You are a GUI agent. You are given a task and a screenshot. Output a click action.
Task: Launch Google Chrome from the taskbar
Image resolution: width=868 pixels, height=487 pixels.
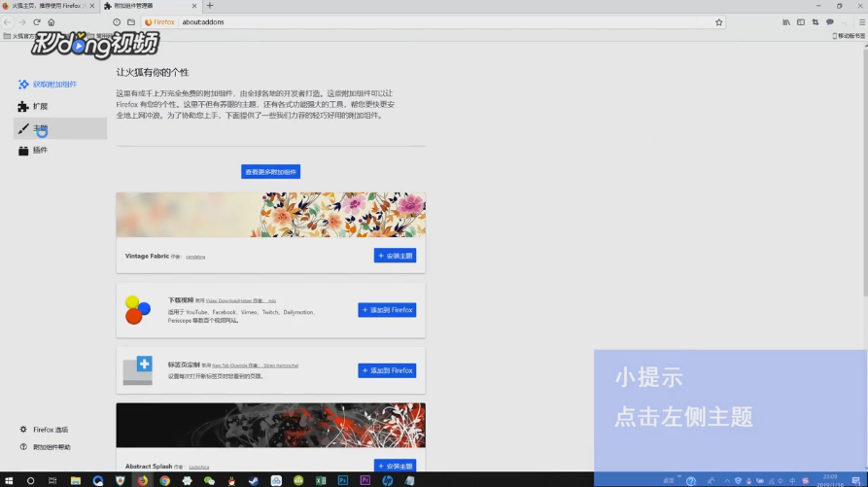(x=164, y=480)
